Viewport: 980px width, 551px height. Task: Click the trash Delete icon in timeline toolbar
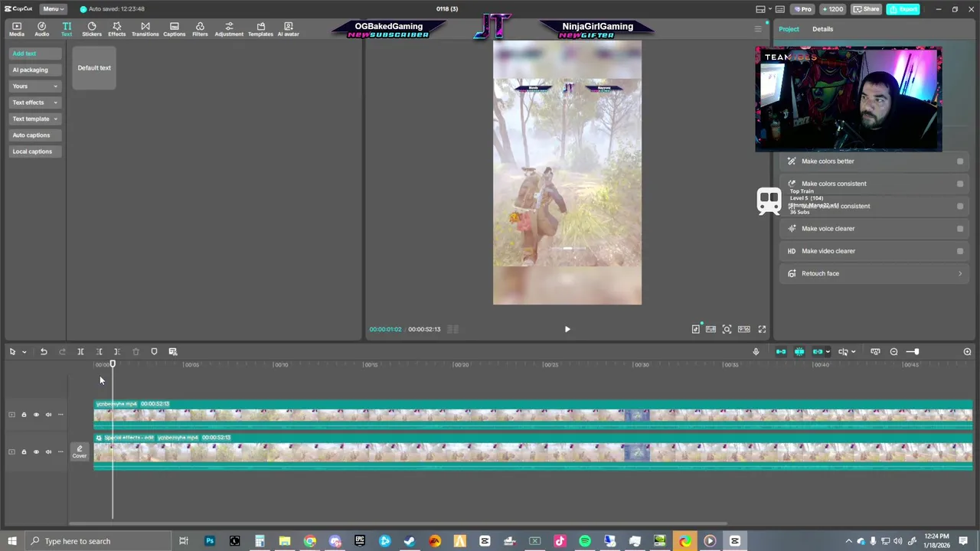click(x=136, y=351)
